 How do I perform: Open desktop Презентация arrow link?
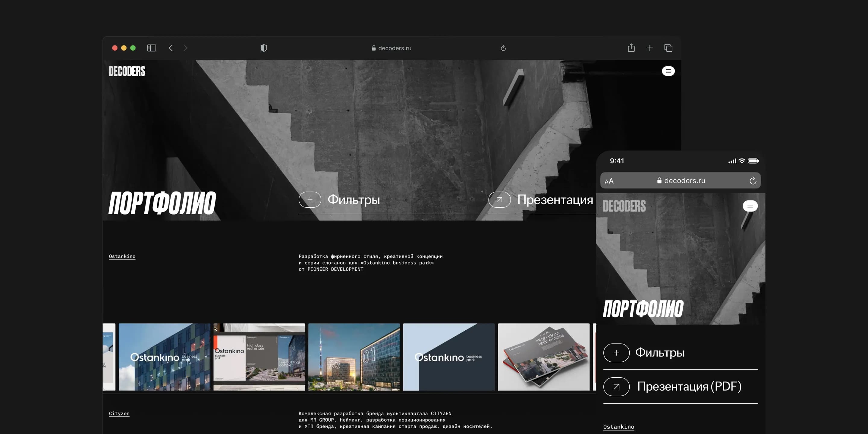coord(499,200)
